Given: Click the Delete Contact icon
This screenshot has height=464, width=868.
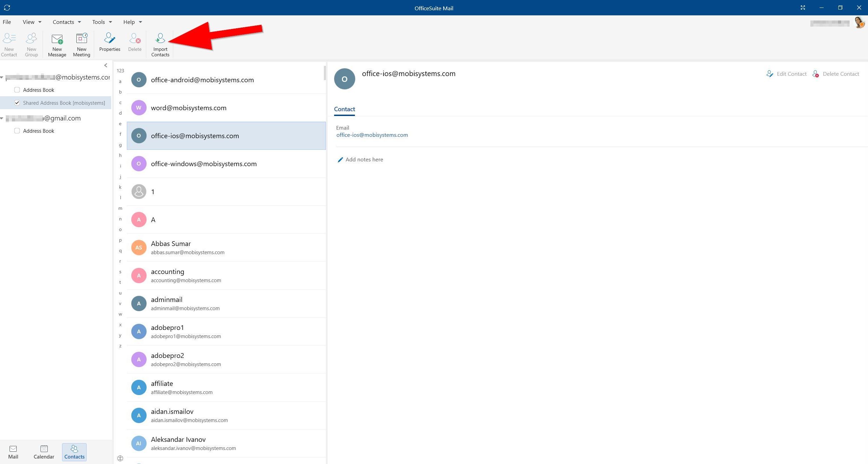Looking at the screenshot, I should pyautogui.click(x=816, y=74).
